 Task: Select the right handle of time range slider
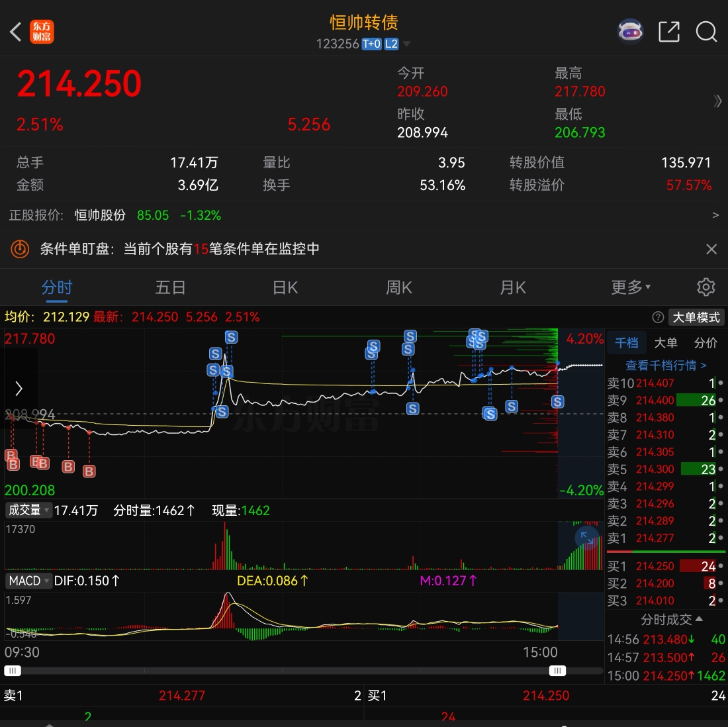coord(557,671)
